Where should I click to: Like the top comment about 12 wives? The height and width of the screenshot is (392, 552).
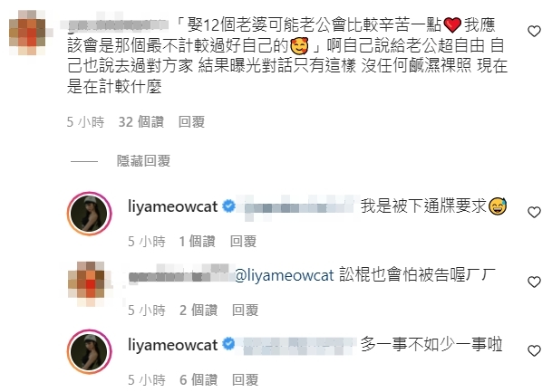(x=534, y=32)
